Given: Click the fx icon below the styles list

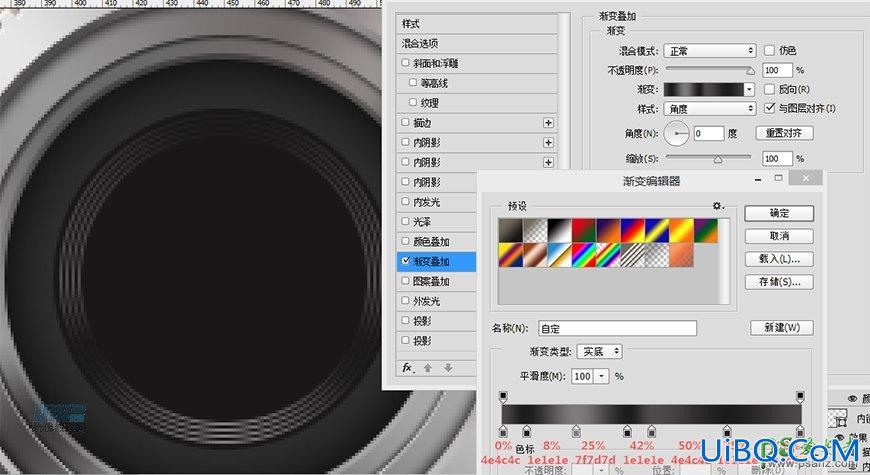Looking at the screenshot, I should tap(407, 368).
